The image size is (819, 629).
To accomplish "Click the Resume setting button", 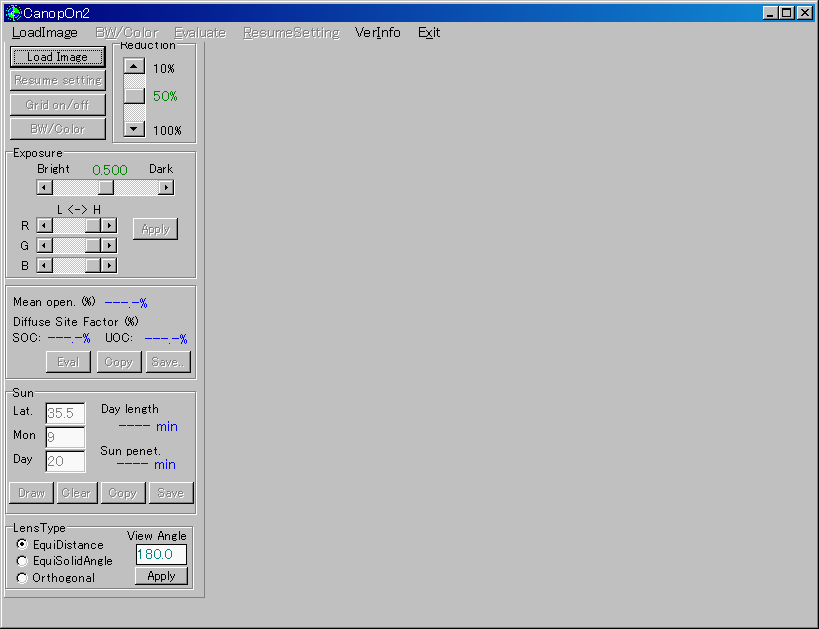I will (x=57, y=80).
